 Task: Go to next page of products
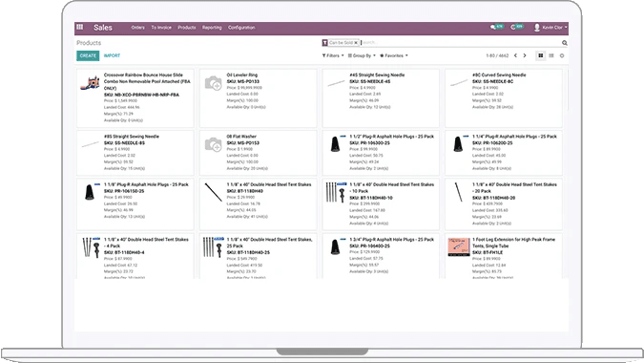(x=525, y=55)
